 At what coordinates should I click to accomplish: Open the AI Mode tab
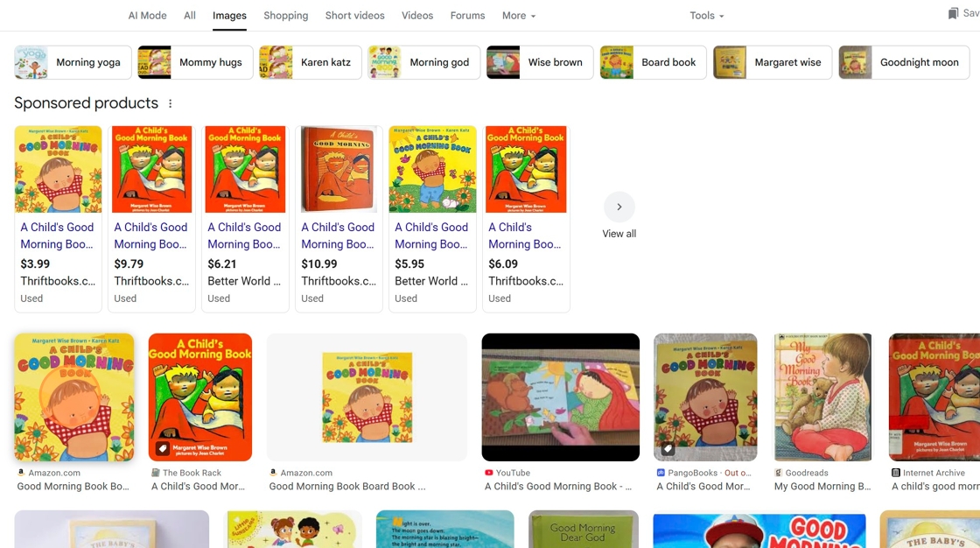click(x=148, y=16)
